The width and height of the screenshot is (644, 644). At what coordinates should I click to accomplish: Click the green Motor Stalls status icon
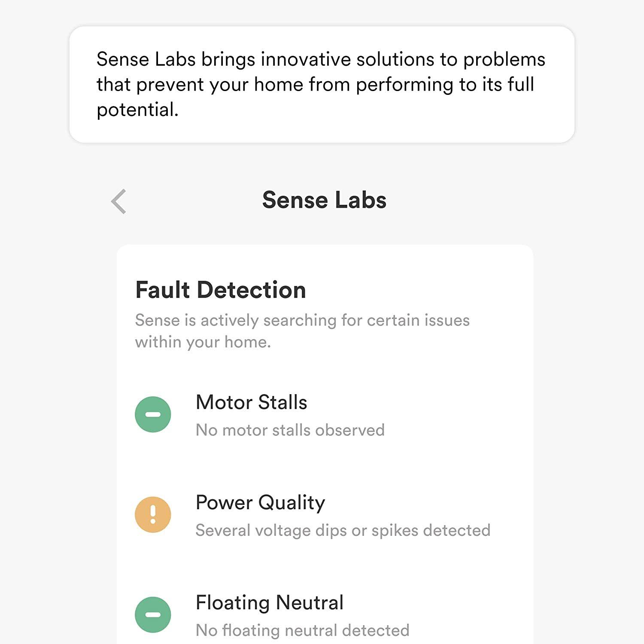(153, 414)
